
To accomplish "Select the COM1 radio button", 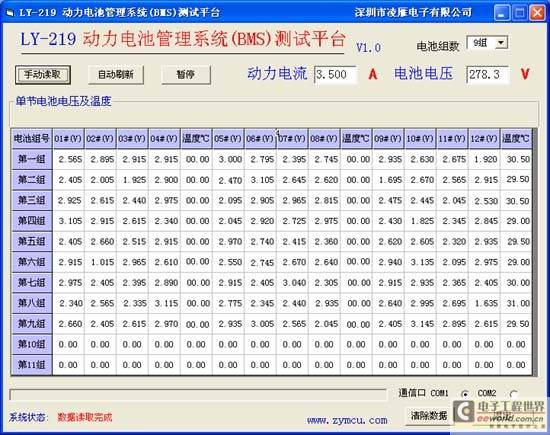I will click(x=464, y=394).
